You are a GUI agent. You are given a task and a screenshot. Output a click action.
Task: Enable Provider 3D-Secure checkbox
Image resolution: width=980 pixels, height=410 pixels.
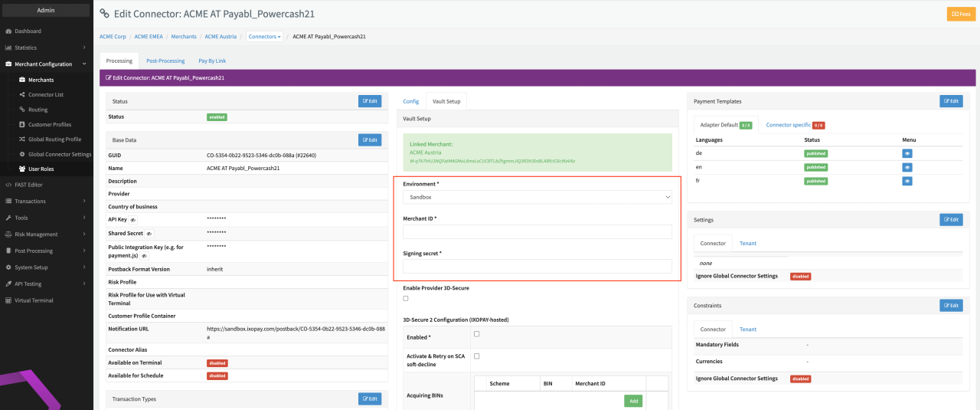point(406,298)
